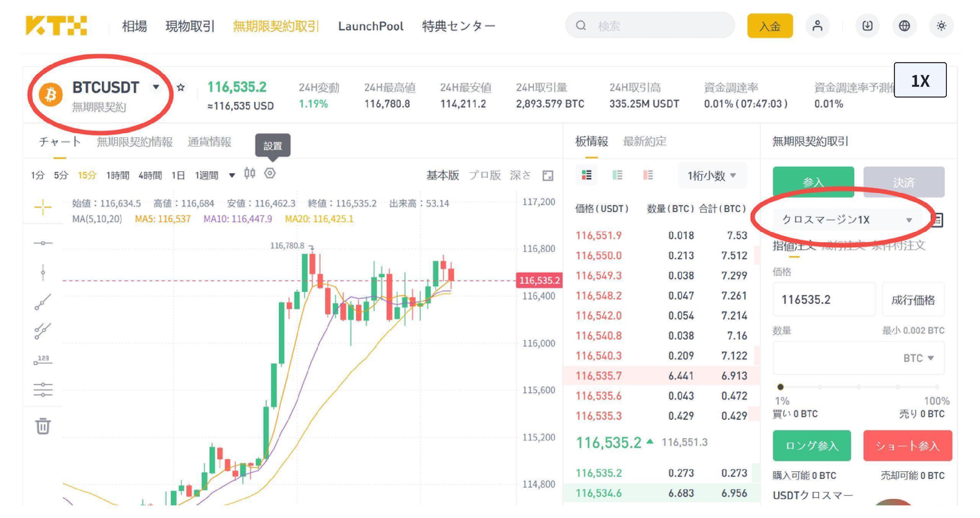This screenshot has width=980, height=518.
Task: Switch language with the globe icon
Action: [904, 26]
